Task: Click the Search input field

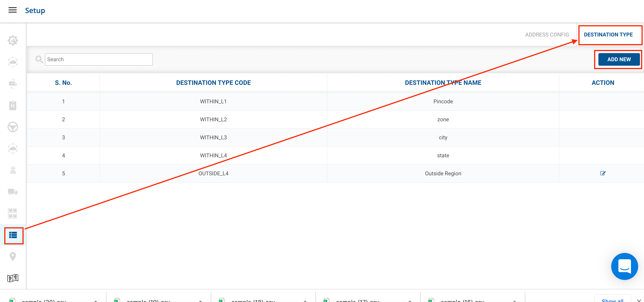Action: (99, 59)
